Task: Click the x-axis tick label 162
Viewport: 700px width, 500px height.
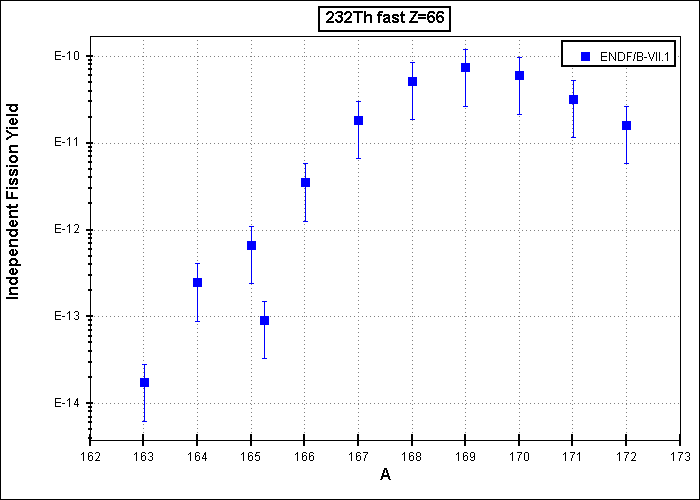Action: click(x=90, y=457)
